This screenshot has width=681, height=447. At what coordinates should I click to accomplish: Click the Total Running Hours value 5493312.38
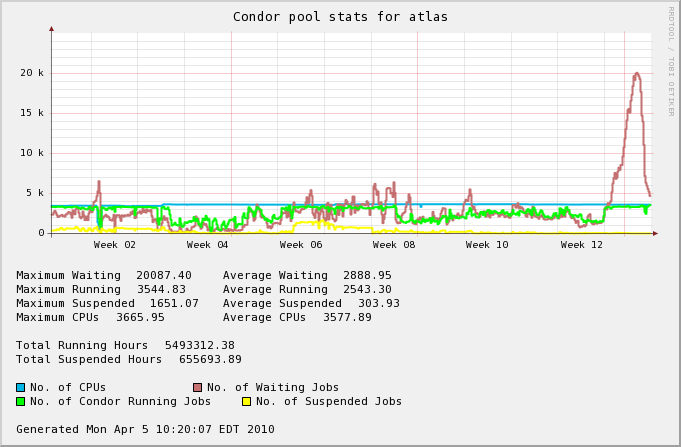click(x=200, y=345)
